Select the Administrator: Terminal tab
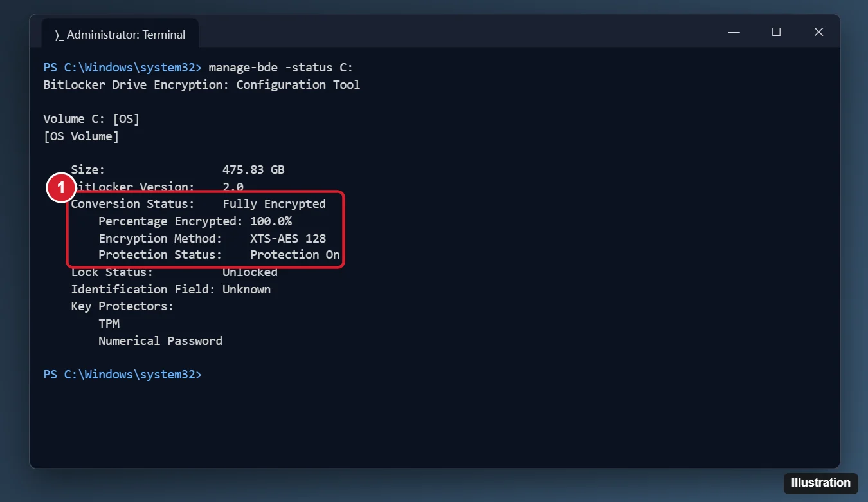This screenshot has height=502, width=868. pos(120,34)
